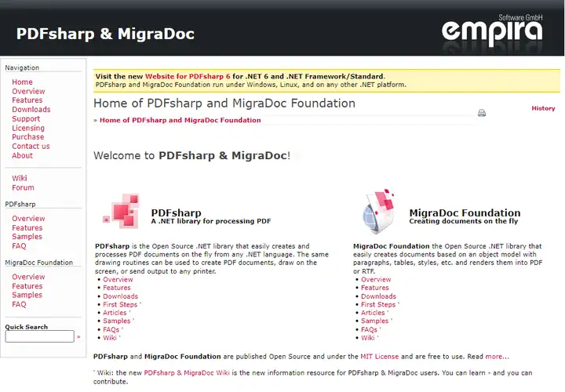This screenshot has width=565, height=392.
Task: Follow the Website for PDFsharp 6 link
Action: [x=188, y=76]
